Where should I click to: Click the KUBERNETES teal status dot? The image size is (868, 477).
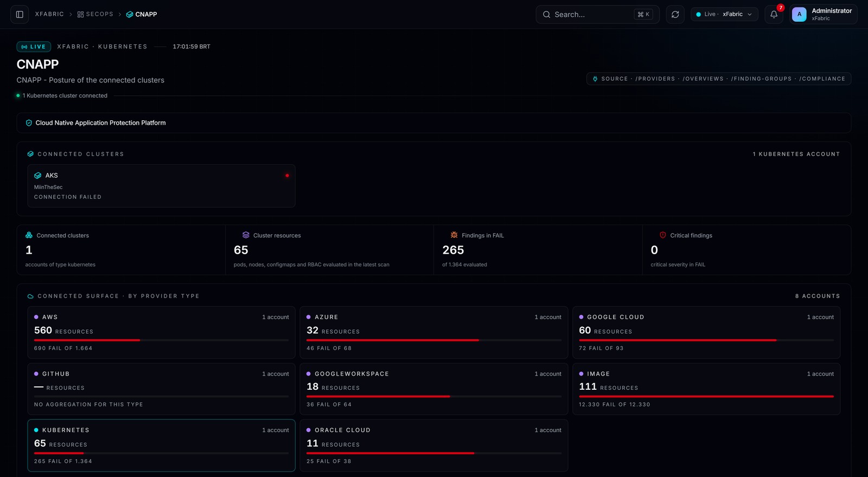click(x=36, y=430)
